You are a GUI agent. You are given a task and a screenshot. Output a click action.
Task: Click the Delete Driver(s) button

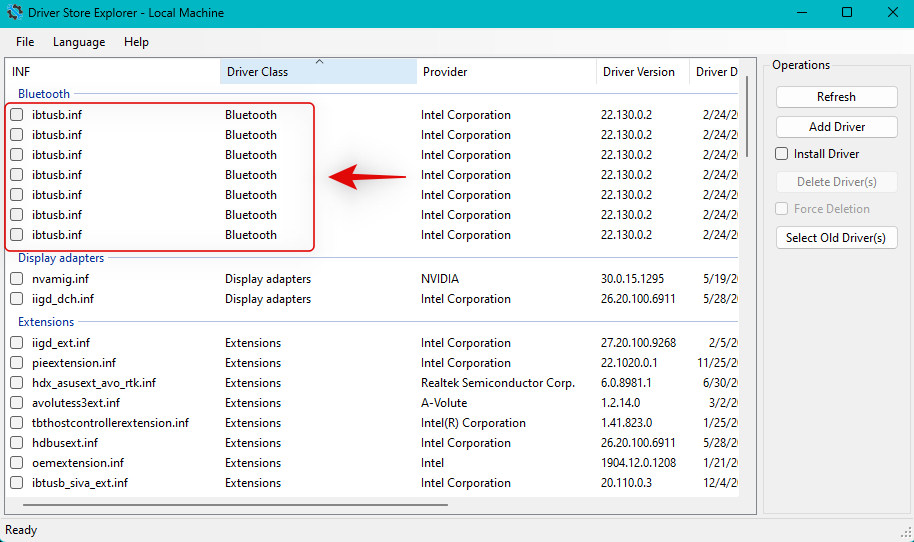tap(836, 182)
